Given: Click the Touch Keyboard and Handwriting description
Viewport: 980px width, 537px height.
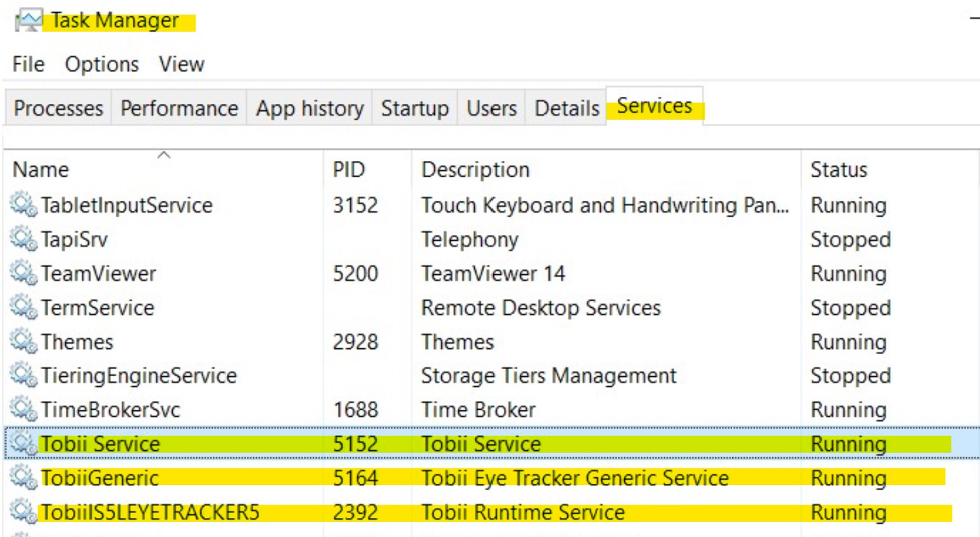Looking at the screenshot, I should click(605, 205).
